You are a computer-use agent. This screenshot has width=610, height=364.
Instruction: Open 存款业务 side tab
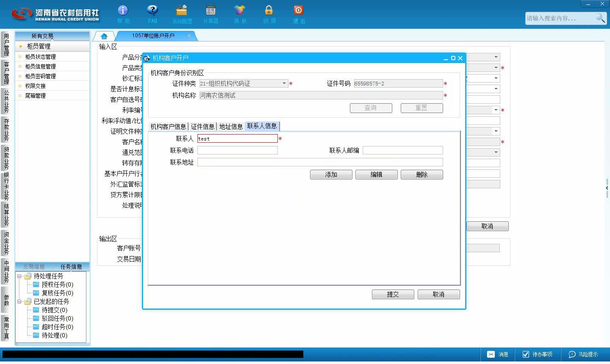coord(6,130)
